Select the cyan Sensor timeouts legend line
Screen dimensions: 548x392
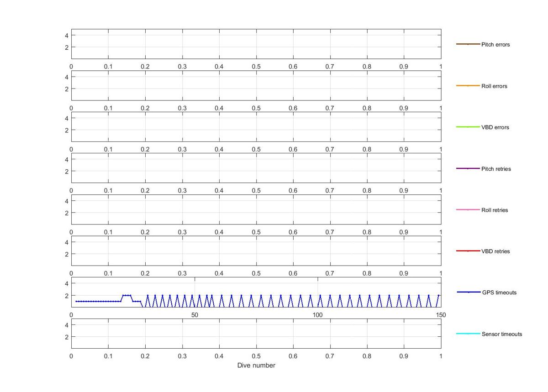[468, 334]
